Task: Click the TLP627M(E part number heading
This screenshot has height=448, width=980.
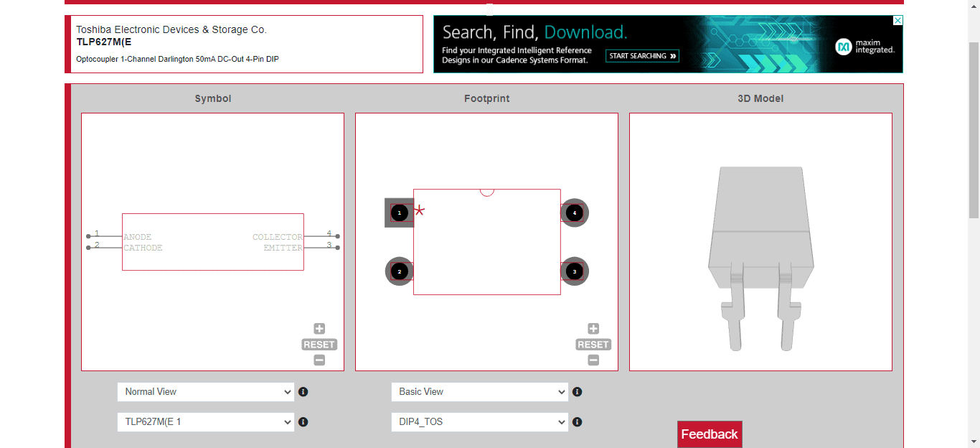Action: click(104, 42)
